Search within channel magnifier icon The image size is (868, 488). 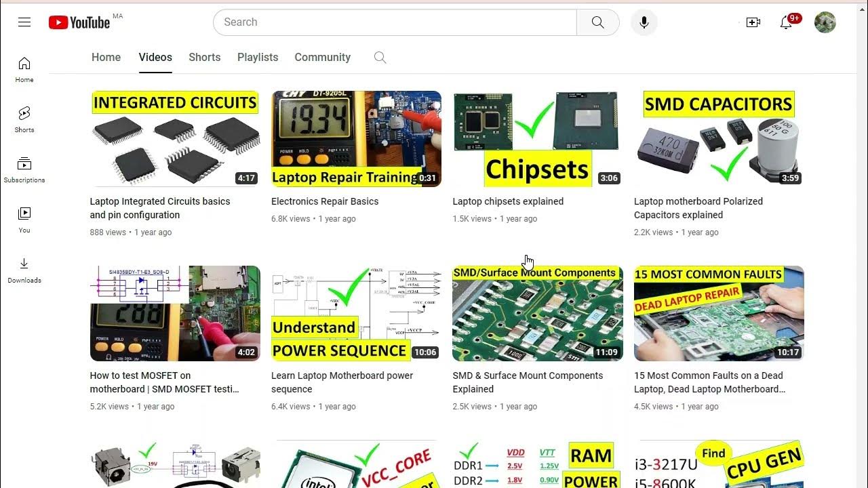380,58
